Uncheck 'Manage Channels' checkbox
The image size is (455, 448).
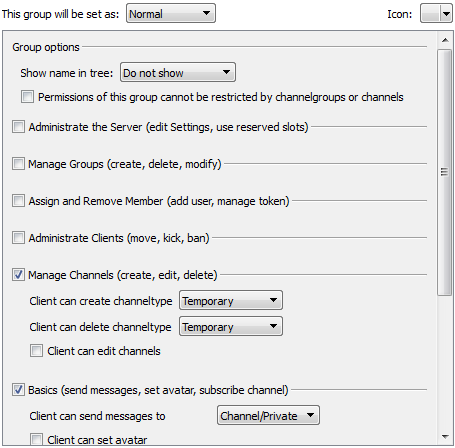(x=18, y=275)
